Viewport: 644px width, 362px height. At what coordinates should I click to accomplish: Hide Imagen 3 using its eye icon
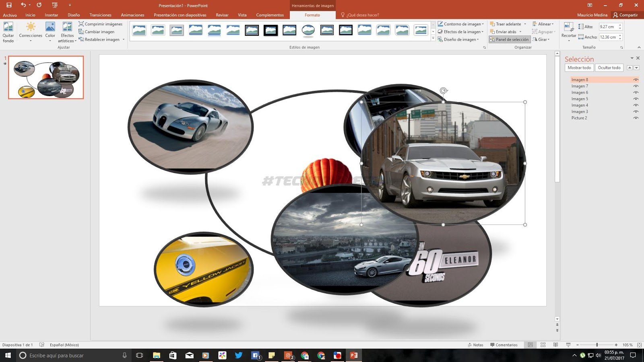click(636, 111)
